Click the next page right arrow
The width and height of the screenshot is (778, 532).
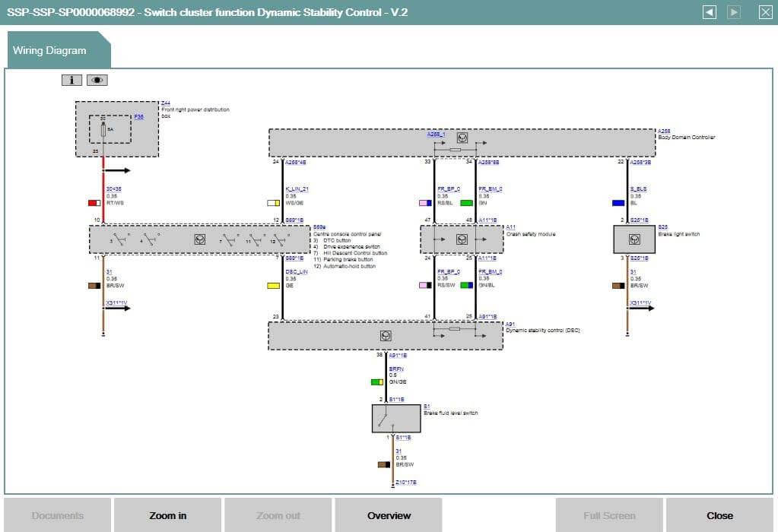[x=734, y=12]
